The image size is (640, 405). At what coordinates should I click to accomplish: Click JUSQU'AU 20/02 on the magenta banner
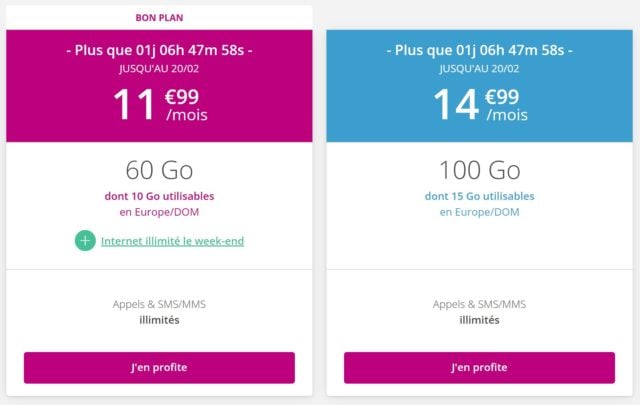159,67
